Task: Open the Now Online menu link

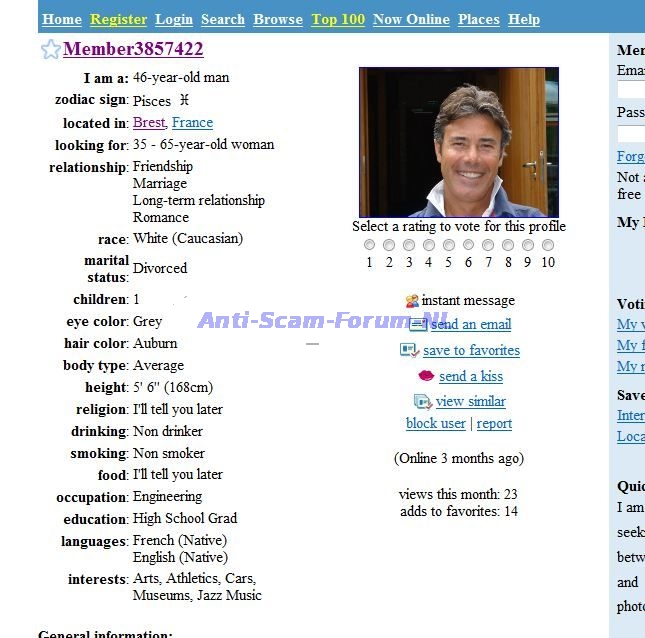Action: tap(411, 19)
